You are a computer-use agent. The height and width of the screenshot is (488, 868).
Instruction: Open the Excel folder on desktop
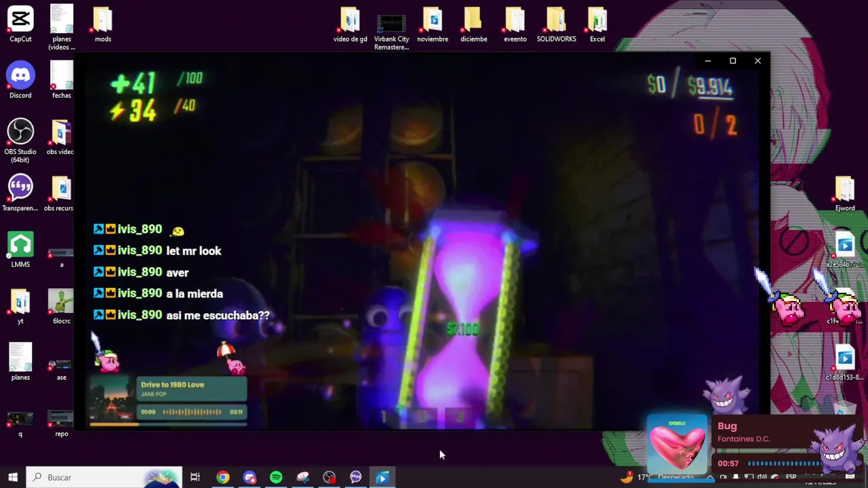[x=597, y=24]
